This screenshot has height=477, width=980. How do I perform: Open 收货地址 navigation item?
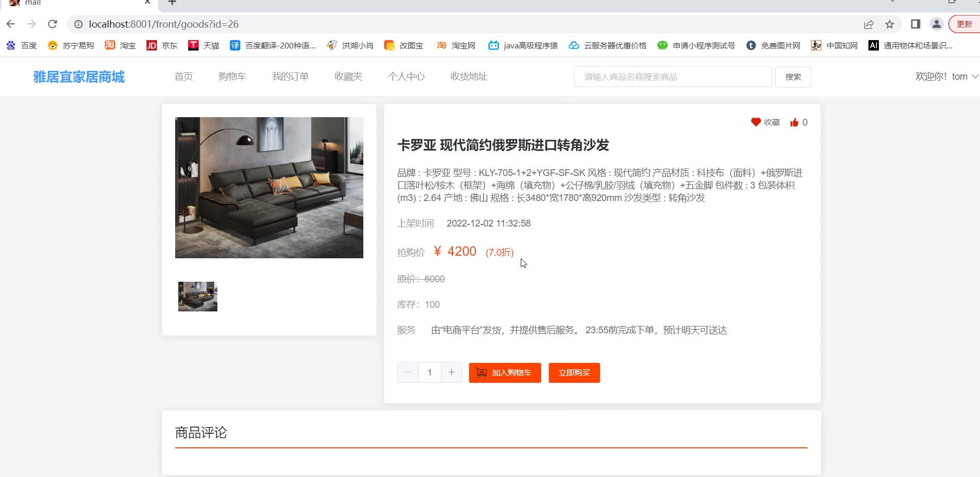point(469,77)
